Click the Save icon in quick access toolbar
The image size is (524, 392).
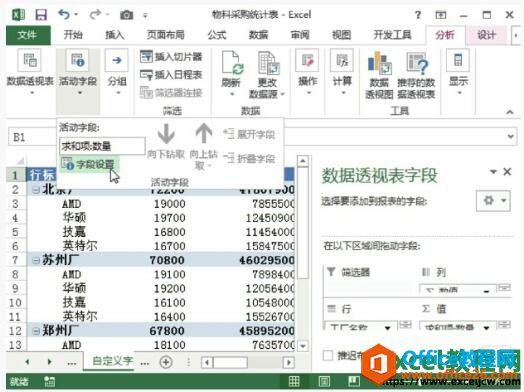click(41, 15)
